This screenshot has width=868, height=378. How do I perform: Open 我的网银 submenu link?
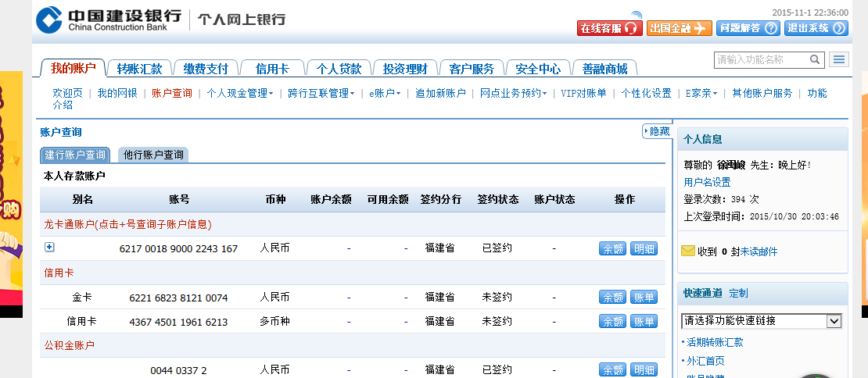pyautogui.click(x=117, y=94)
